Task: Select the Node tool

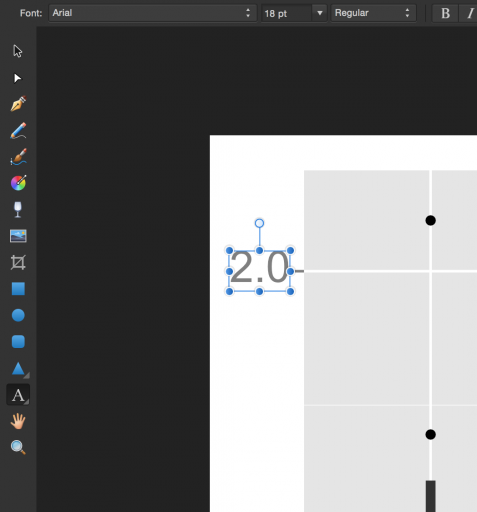Action: [x=18, y=78]
